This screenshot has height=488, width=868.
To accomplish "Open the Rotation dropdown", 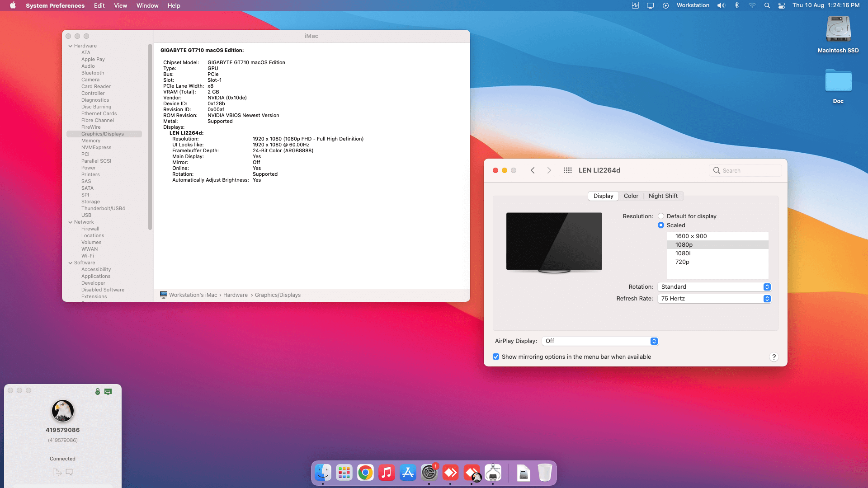I will pos(714,287).
